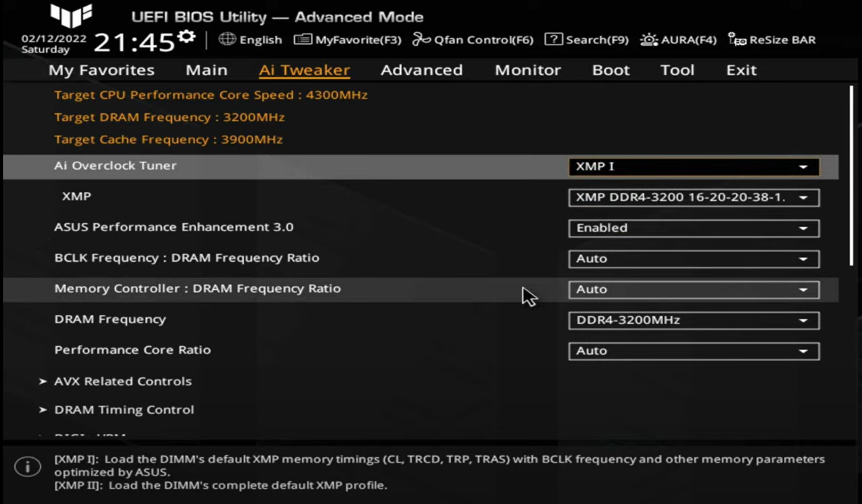Select the XMP row label

coord(76,196)
